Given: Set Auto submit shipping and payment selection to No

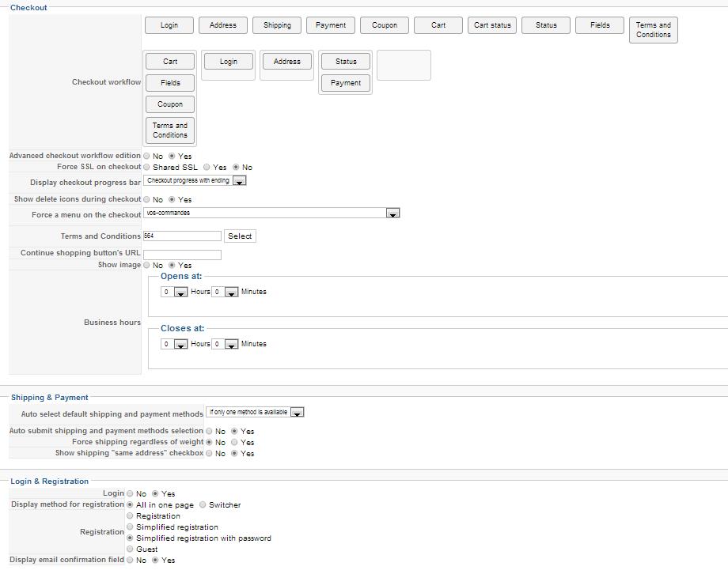Looking at the screenshot, I should click(x=210, y=431).
